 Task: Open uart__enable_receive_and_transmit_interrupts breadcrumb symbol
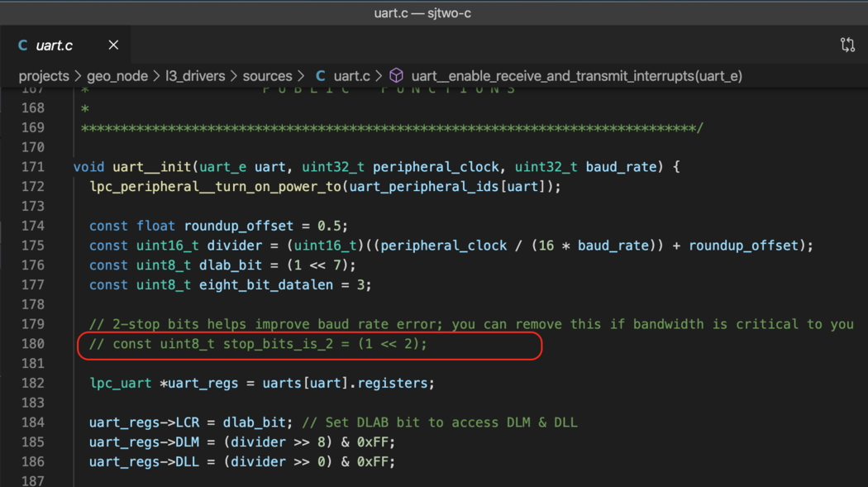[x=577, y=76]
